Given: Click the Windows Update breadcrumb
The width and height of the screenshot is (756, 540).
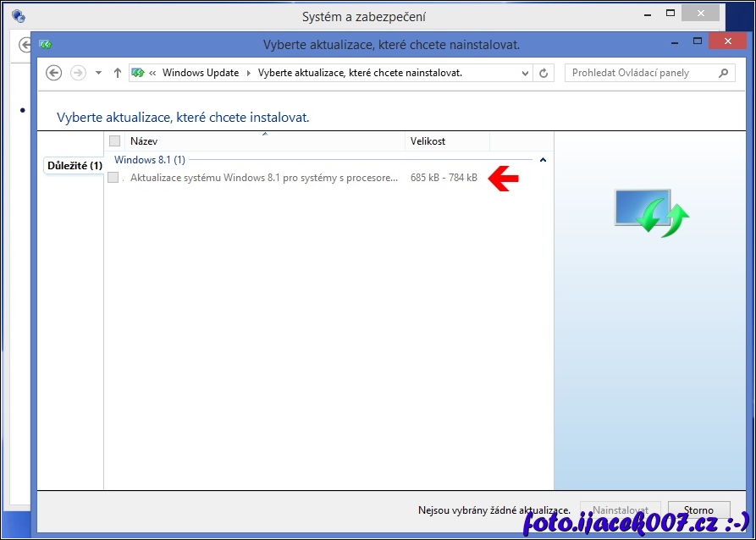Looking at the screenshot, I should 201,73.
